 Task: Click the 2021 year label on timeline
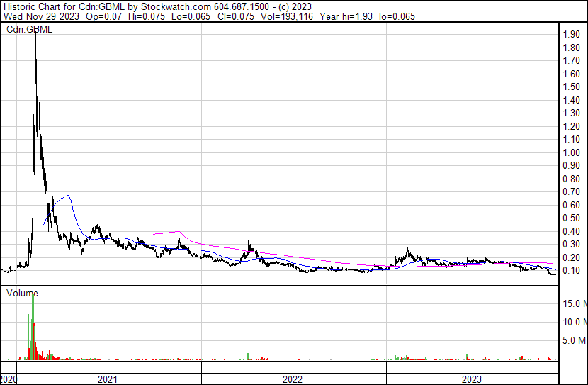(x=108, y=379)
